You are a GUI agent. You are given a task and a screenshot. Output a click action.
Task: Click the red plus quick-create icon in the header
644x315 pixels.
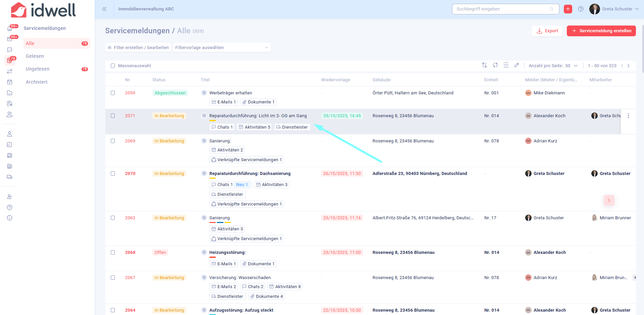click(x=568, y=9)
